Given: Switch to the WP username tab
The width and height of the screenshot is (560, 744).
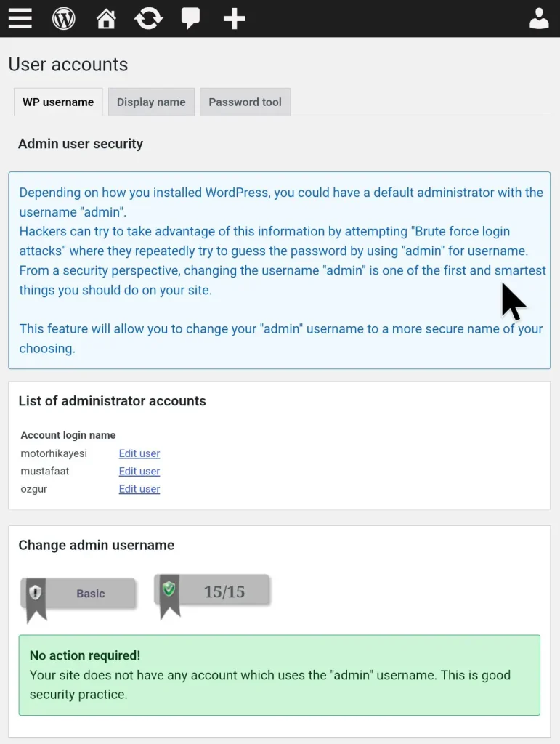Looking at the screenshot, I should [x=58, y=102].
